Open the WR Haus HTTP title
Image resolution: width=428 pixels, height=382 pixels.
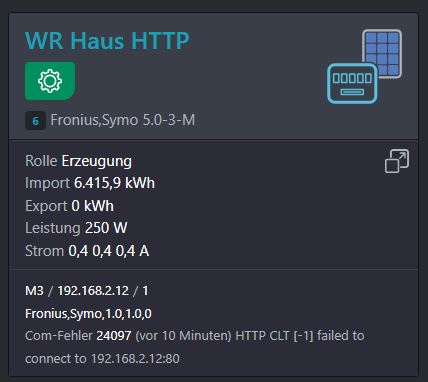(x=107, y=41)
